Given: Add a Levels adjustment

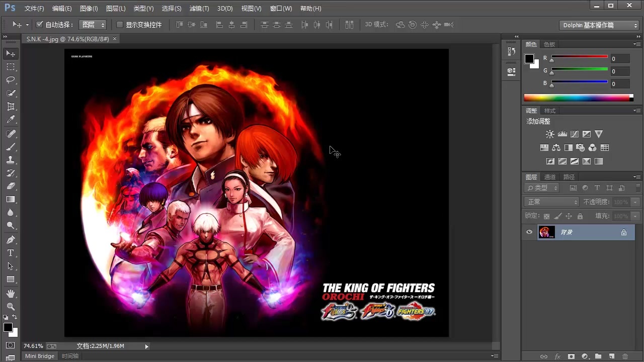Looking at the screenshot, I should coord(562,134).
